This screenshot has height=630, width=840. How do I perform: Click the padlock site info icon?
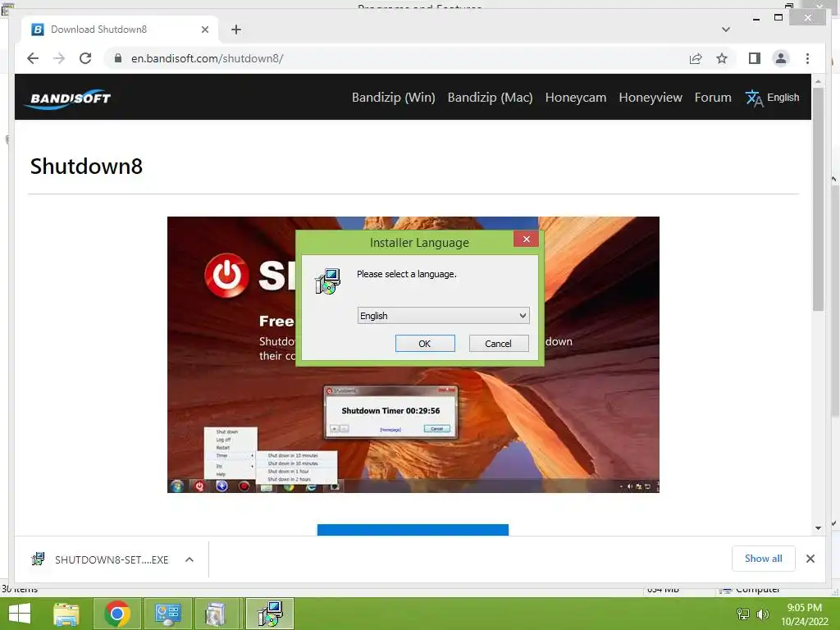point(118,58)
